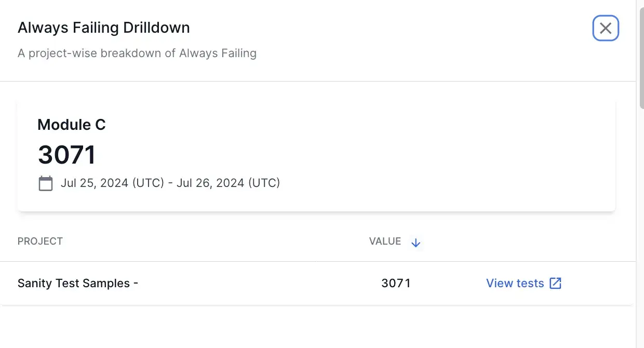Image resolution: width=644 pixels, height=348 pixels.
Task: Open the View tests link
Action: point(515,283)
